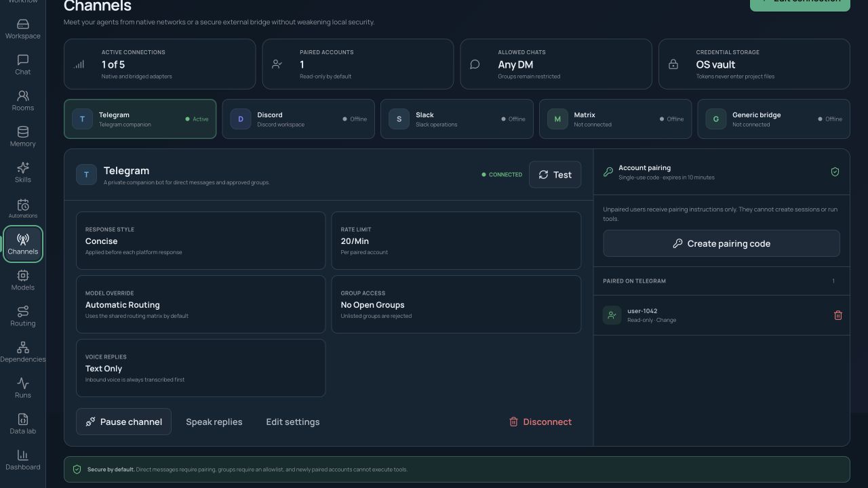Open the Model Override Automatic Routing card
Screen dimensions: 868x488
pos(201,304)
